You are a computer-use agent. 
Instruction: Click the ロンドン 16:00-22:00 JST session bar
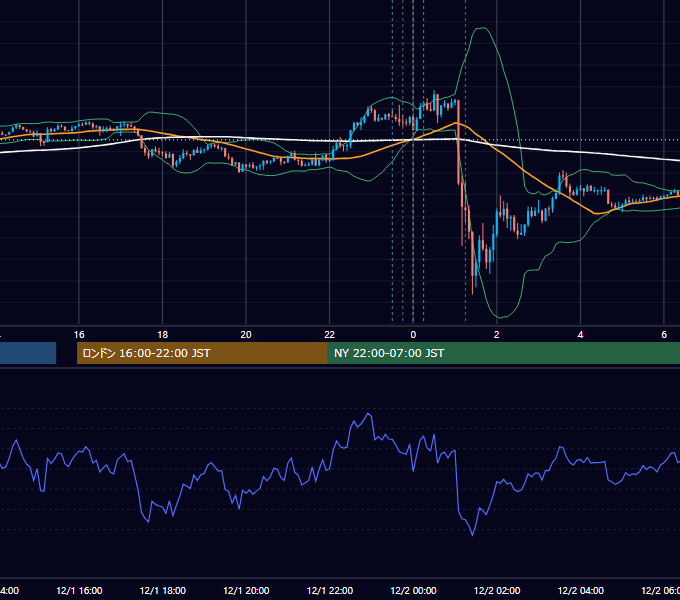(x=202, y=353)
